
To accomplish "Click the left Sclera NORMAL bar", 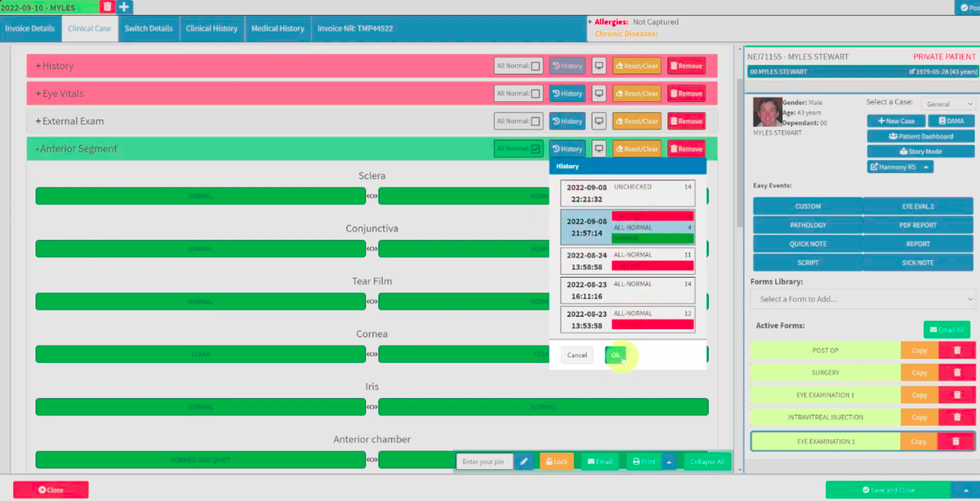I will (x=200, y=196).
